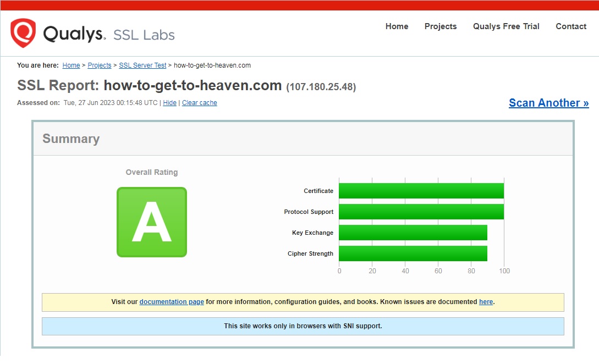599x364 pixels.
Task: Open the SSL Server Test breadcrumb
Action: pos(142,65)
